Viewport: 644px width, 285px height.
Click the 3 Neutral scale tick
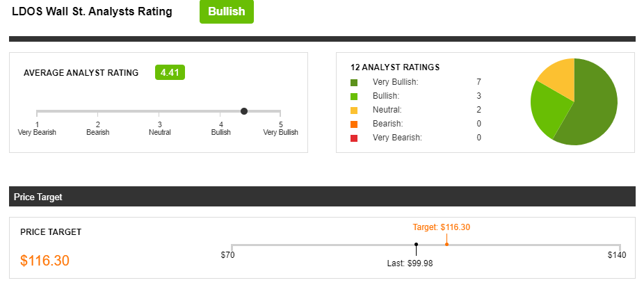point(160,129)
